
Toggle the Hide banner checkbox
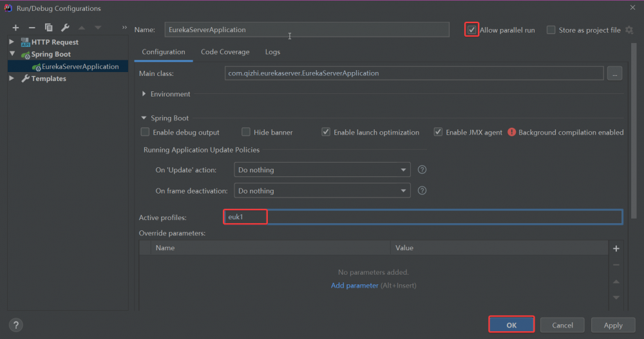(x=246, y=133)
